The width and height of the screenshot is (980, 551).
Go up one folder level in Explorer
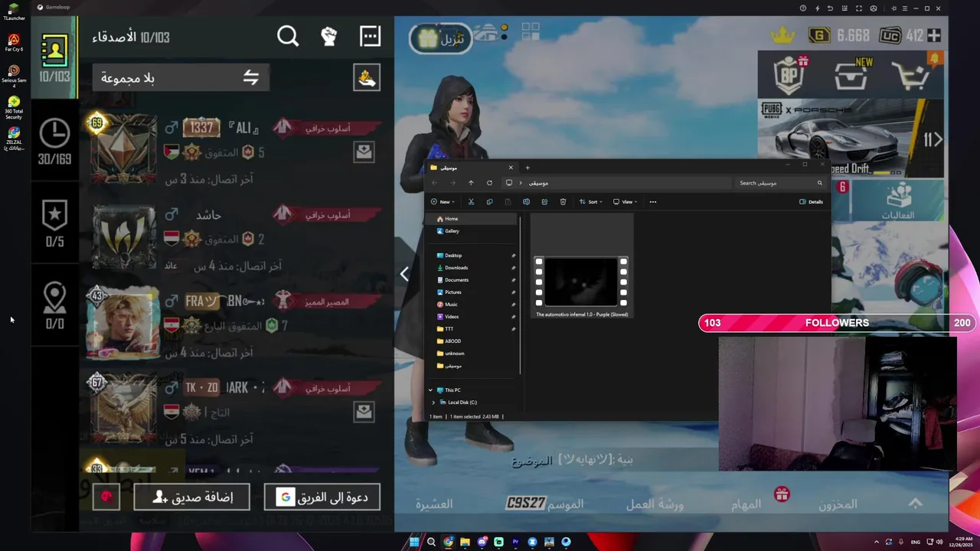(x=471, y=183)
